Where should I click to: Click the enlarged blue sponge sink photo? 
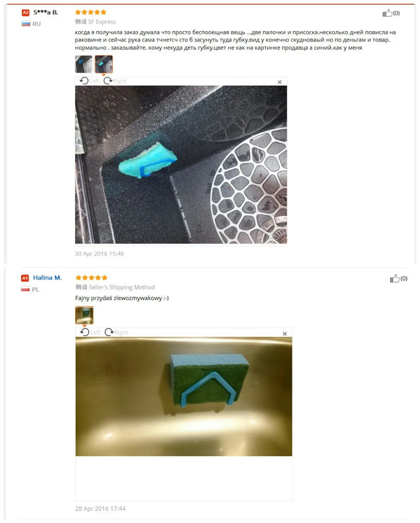(181, 165)
